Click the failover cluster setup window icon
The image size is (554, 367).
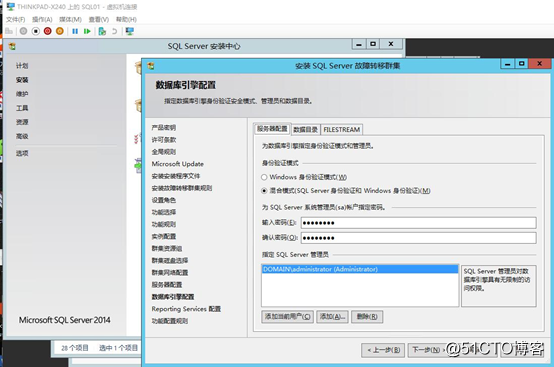tap(151, 66)
